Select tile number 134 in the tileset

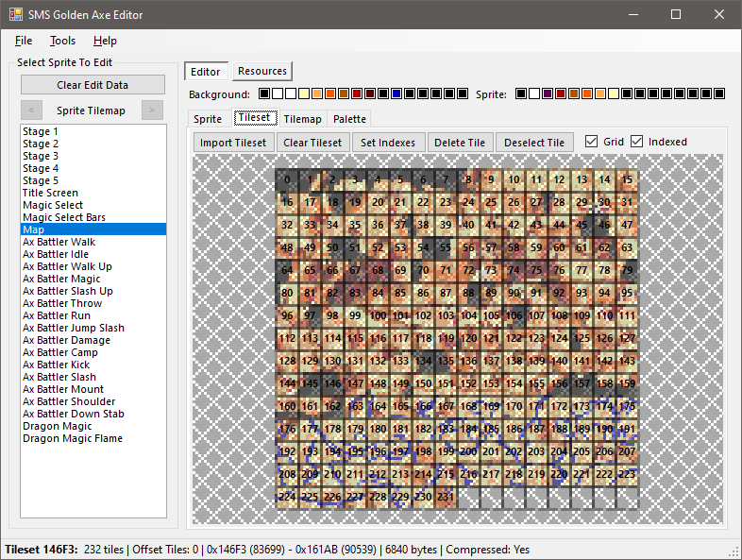423,361
